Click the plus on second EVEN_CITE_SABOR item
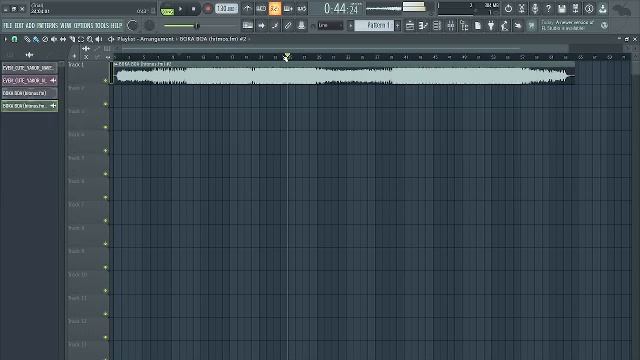Screen dimensions: 640x360 point(53,80)
